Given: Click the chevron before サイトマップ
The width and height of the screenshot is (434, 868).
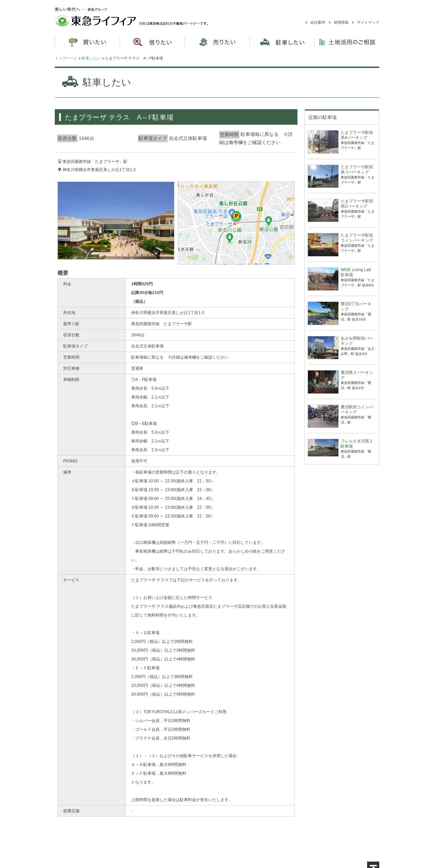Looking at the screenshot, I should (353, 23).
